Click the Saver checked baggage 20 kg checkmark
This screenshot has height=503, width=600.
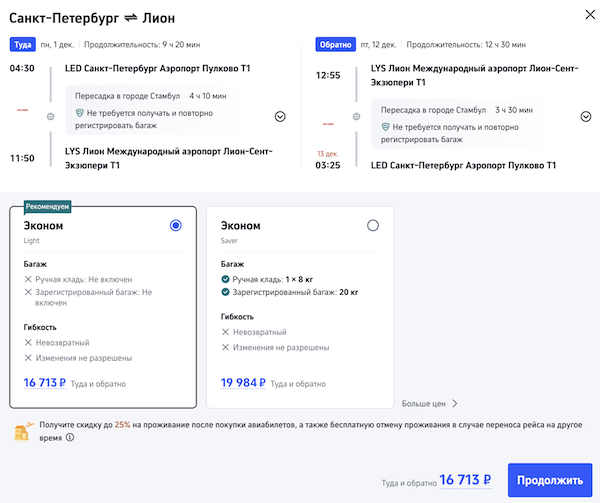pyautogui.click(x=226, y=292)
